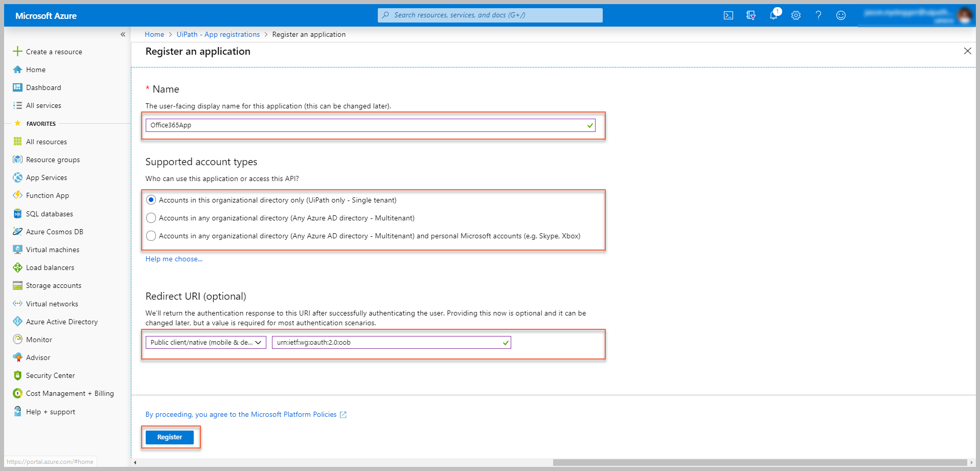Viewport: 980px width, 471px height.
Task: Open the Public client/native platform dropdown
Action: (206, 343)
